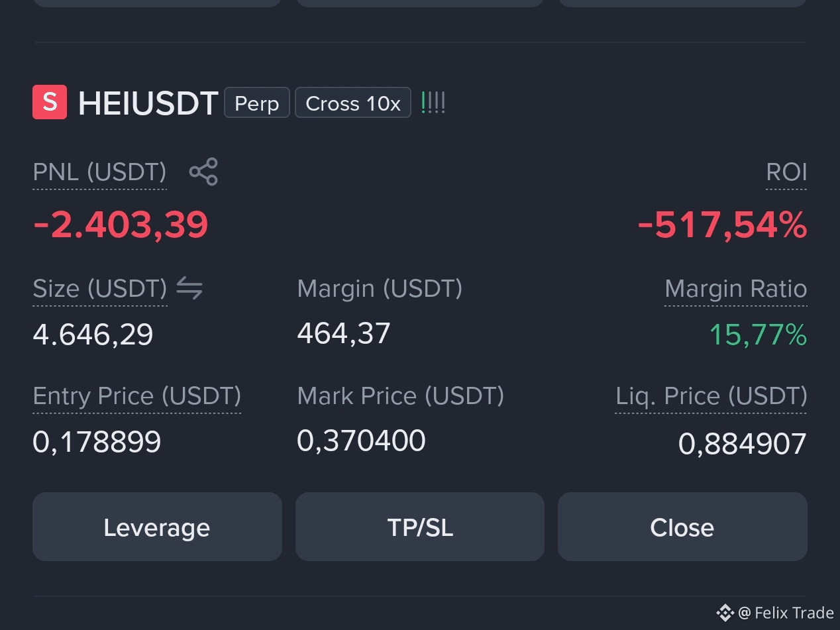Click the Size (USDT) label
840x630 pixels.
[x=100, y=289]
